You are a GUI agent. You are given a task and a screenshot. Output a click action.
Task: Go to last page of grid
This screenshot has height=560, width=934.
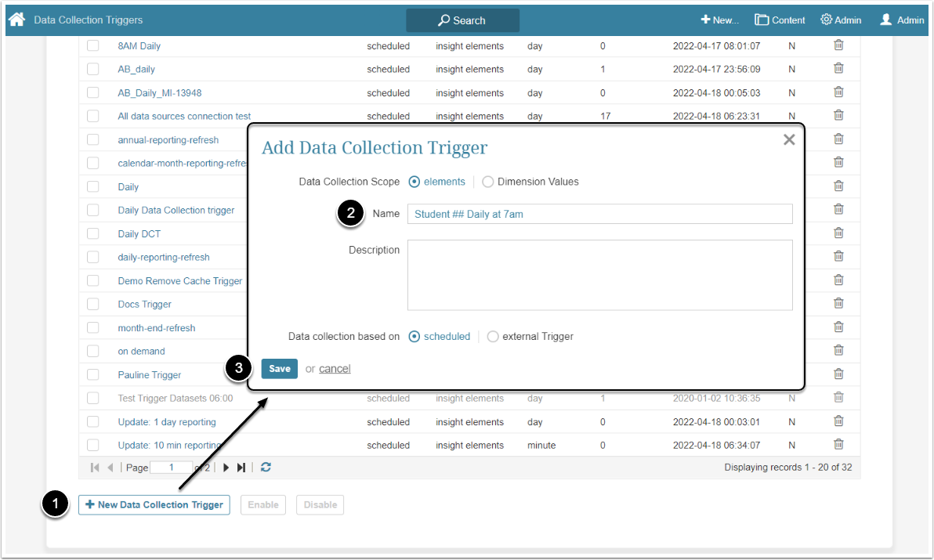[241, 468]
